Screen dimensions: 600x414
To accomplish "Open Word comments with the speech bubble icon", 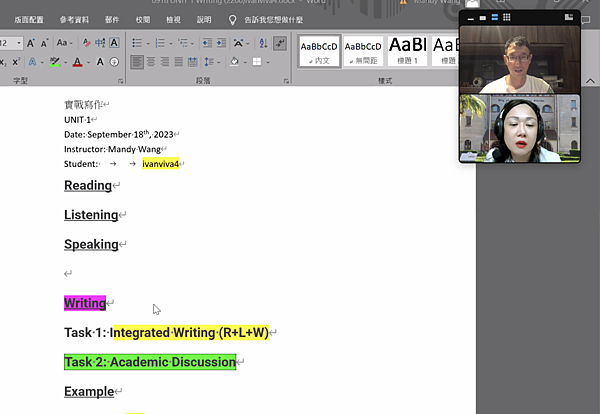I will [585, 20].
